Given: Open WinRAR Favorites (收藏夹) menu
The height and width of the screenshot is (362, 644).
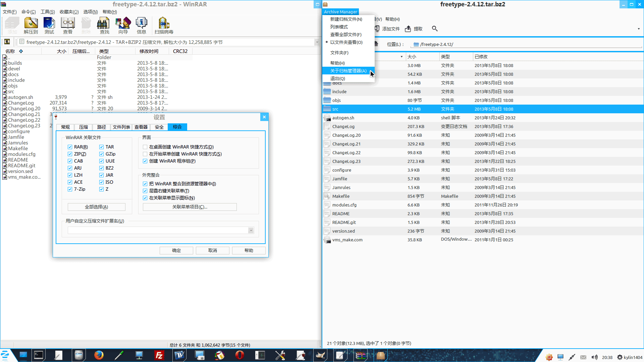Looking at the screenshot, I should click(x=69, y=12).
